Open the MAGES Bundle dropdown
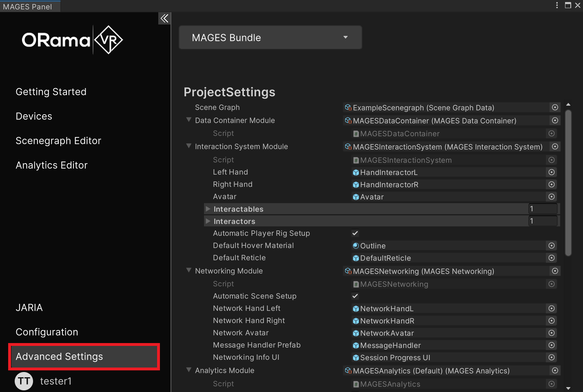The image size is (583, 392). tap(270, 38)
